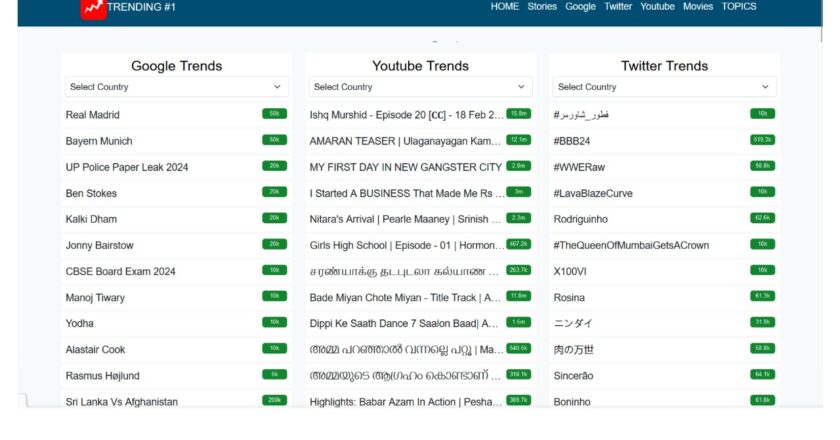Select the Alastair Cook row

pyautogui.click(x=177, y=349)
